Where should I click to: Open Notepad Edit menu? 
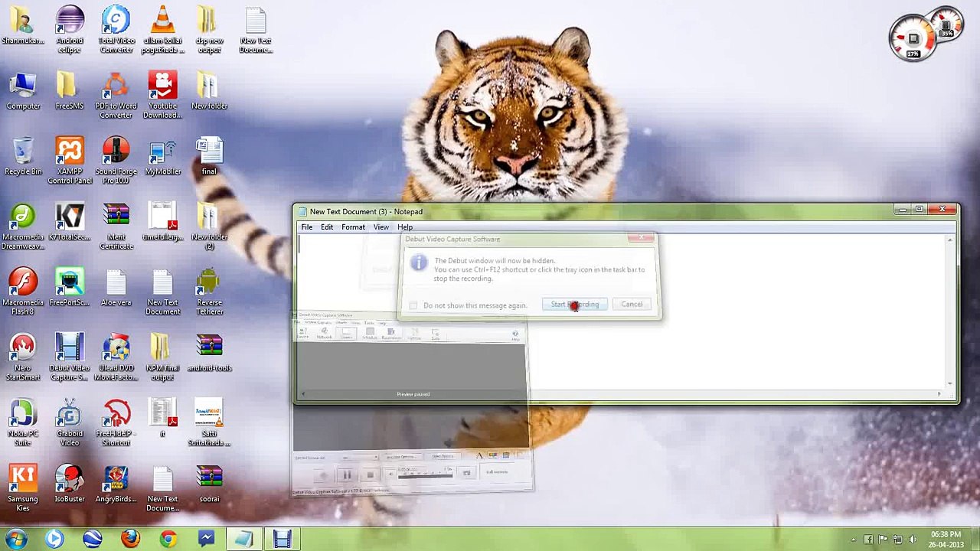tap(327, 227)
